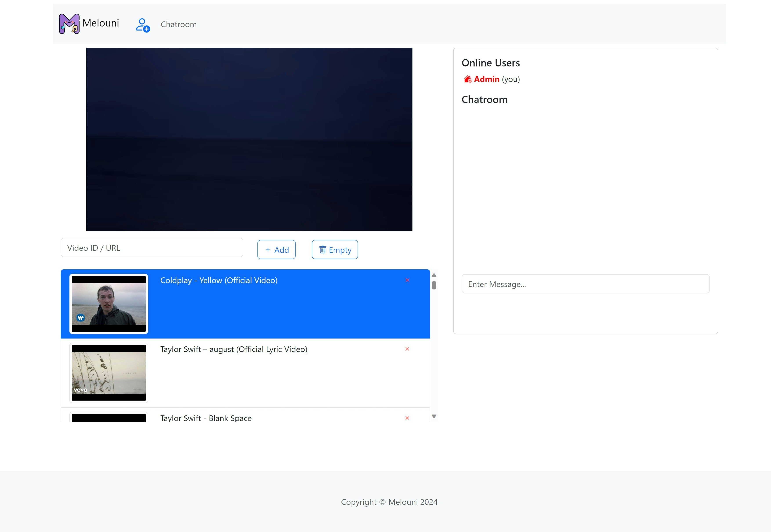
Task: Click playlist scrollbar down arrow
Action: [x=434, y=416]
